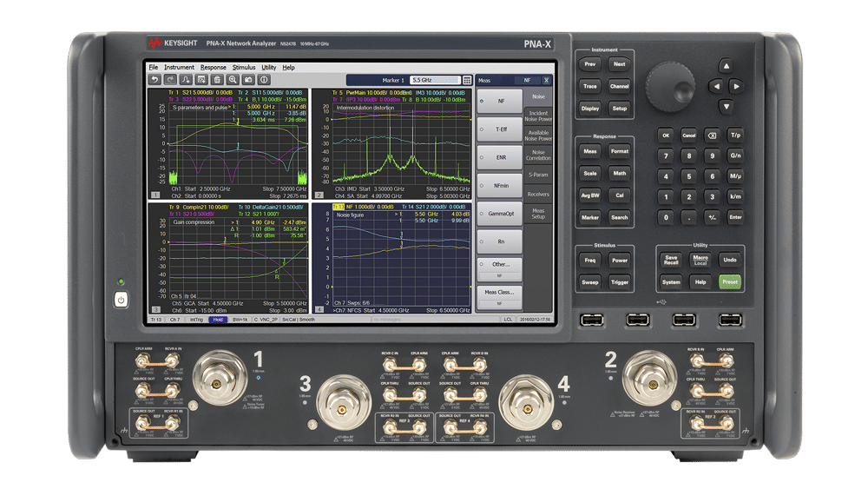The width and height of the screenshot is (868, 489).
Task: Switch to the Meas Setup softkey tab
Action: click(x=538, y=214)
